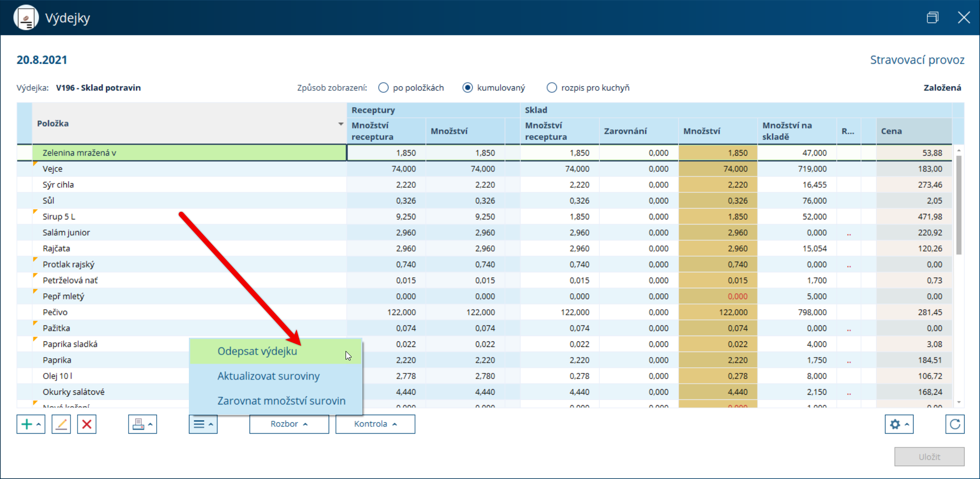Select the 'Protlak rajský' item
Screen dimensions: 980x479
189,265
